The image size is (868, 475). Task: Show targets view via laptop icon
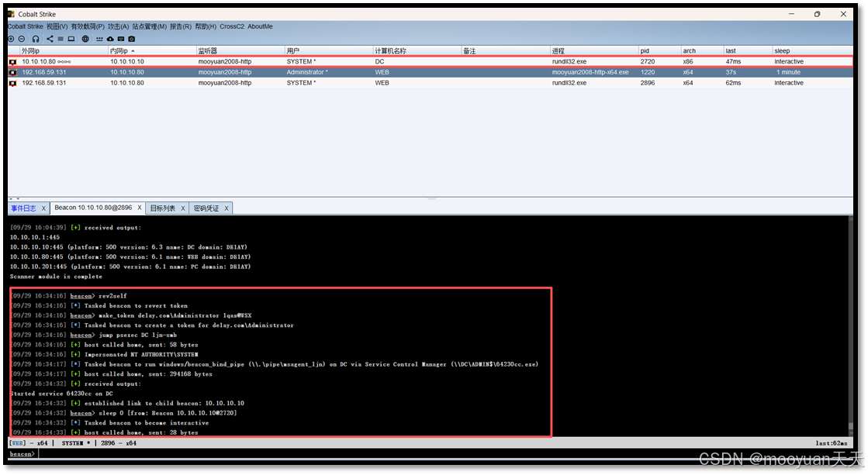[71, 39]
